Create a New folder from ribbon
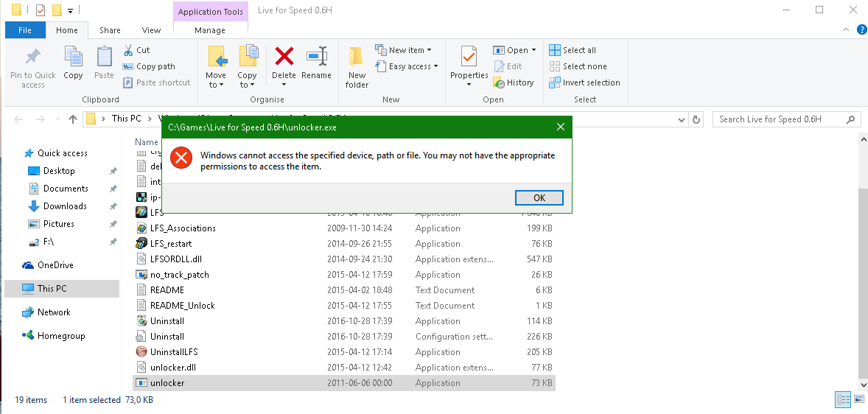The width and height of the screenshot is (868, 414). (x=357, y=67)
